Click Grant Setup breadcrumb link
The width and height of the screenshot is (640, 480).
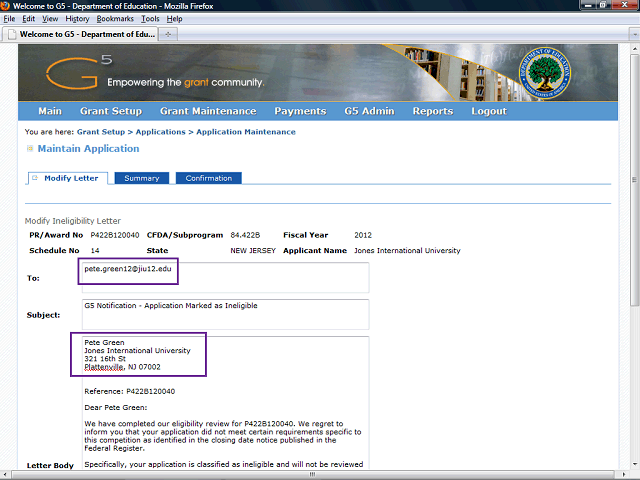(101, 132)
